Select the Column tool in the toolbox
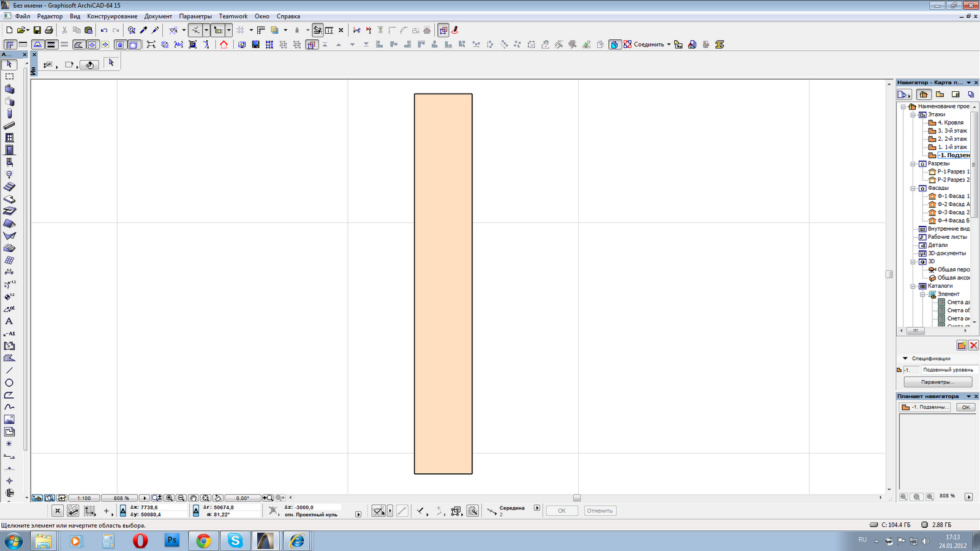Image resolution: width=980 pixels, height=551 pixels. point(9,113)
